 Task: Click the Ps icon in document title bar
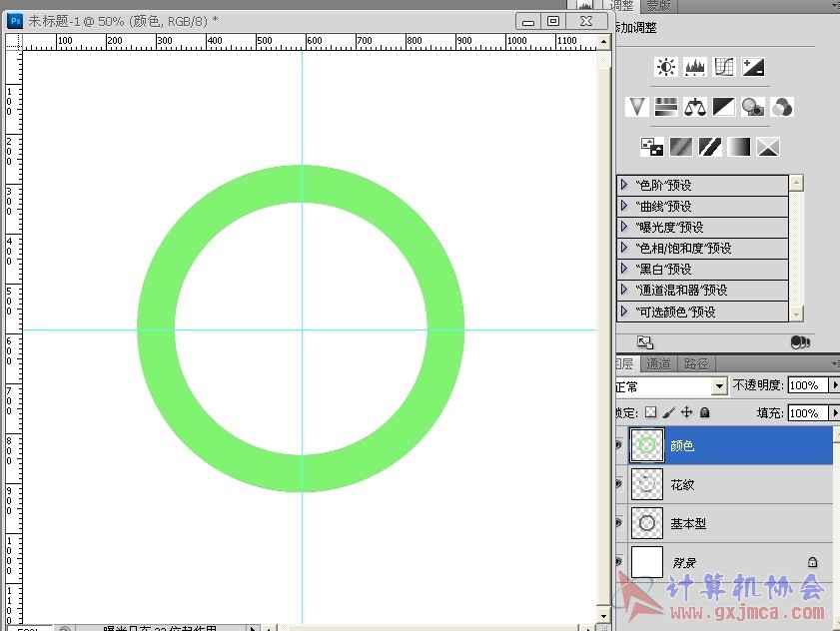pyautogui.click(x=16, y=21)
